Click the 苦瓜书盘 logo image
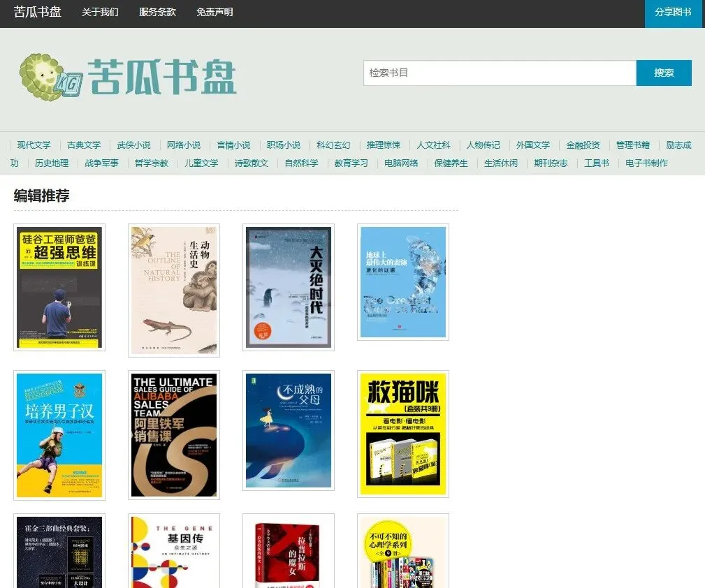Viewport: 705px width, 588px height. click(128, 77)
